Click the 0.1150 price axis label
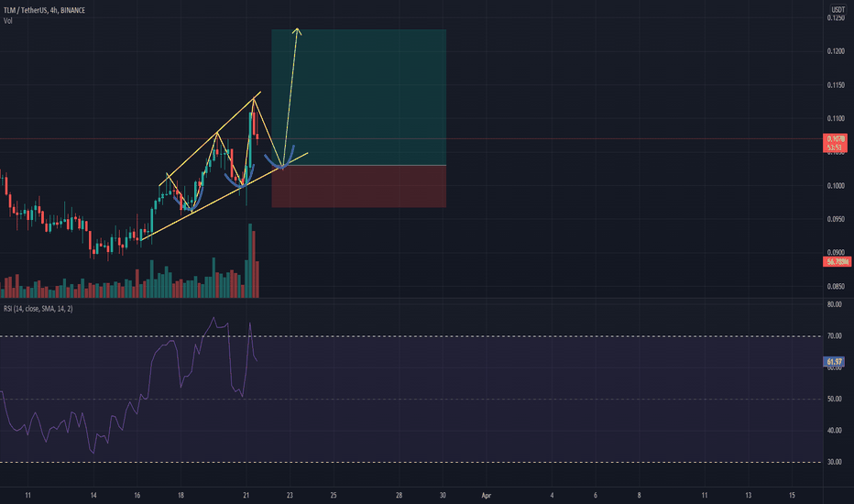The height and width of the screenshot is (504, 854). coord(836,85)
